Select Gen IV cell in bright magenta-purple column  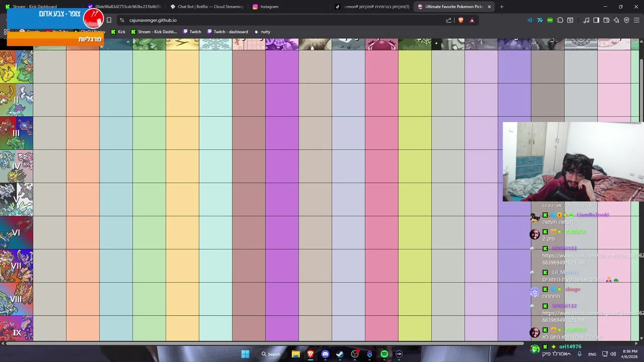pos(282,166)
